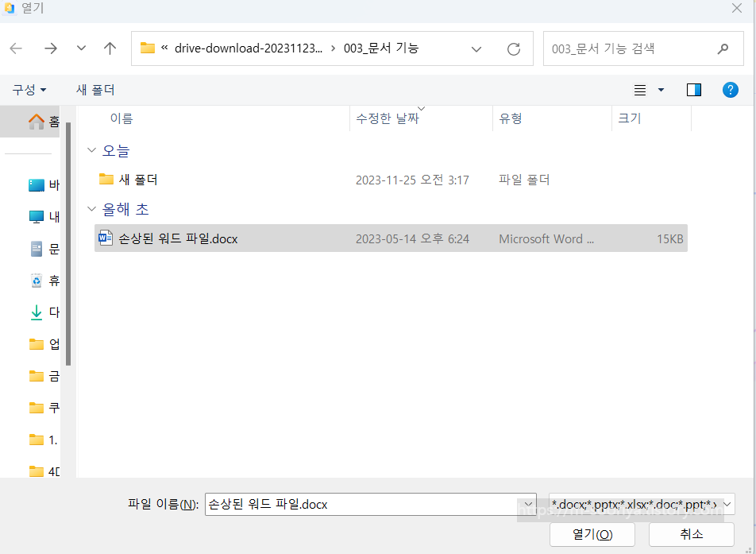Click the 2023-05-14 오후 6:24 date cell
The height and width of the screenshot is (554, 756).
[412, 239]
